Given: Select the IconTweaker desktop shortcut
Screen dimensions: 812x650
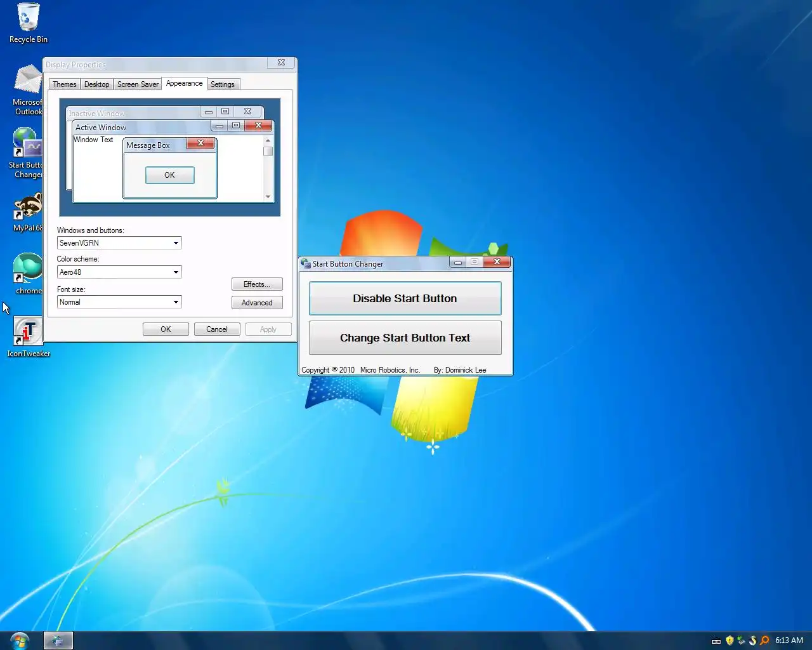Looking at the screenshot, I should 29,337.
